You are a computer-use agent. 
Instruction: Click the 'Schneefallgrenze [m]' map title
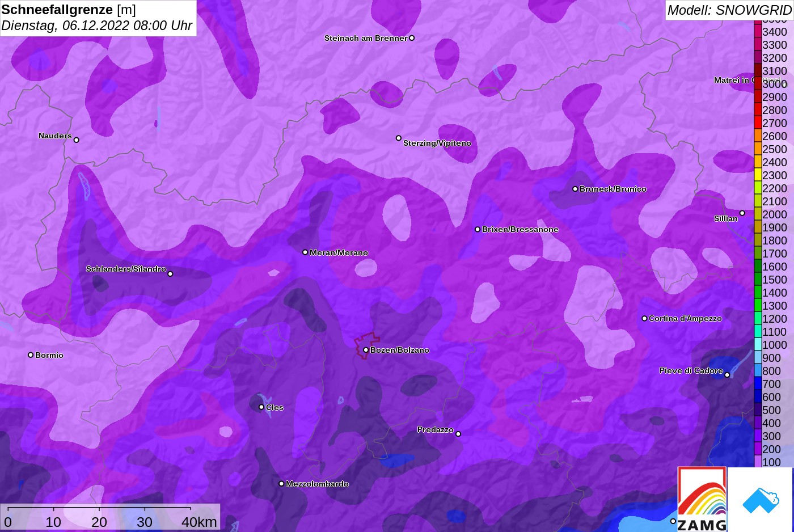pyautogui.click(x=69, y=10)
